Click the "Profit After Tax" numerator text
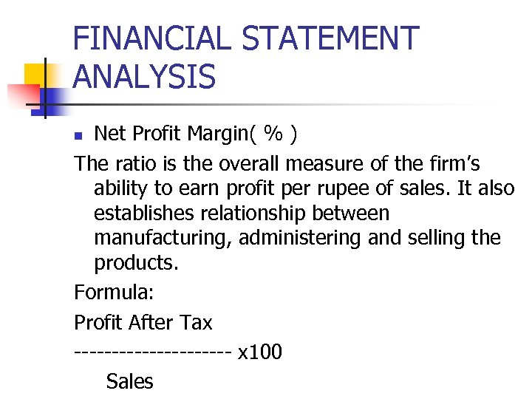 tap(143, 323)
